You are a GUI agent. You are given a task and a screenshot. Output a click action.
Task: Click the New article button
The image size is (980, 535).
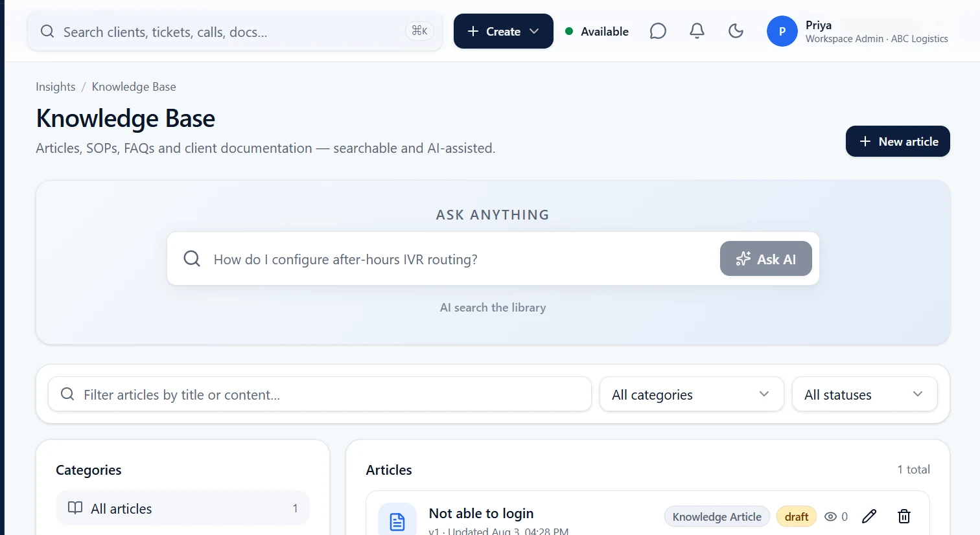coord(898,141)
